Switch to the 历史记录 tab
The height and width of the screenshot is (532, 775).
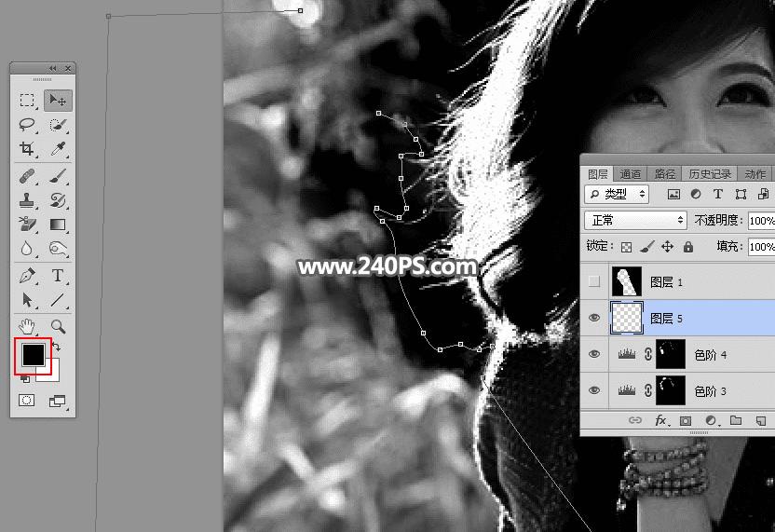pyautogui.click(x=710, y=174)
